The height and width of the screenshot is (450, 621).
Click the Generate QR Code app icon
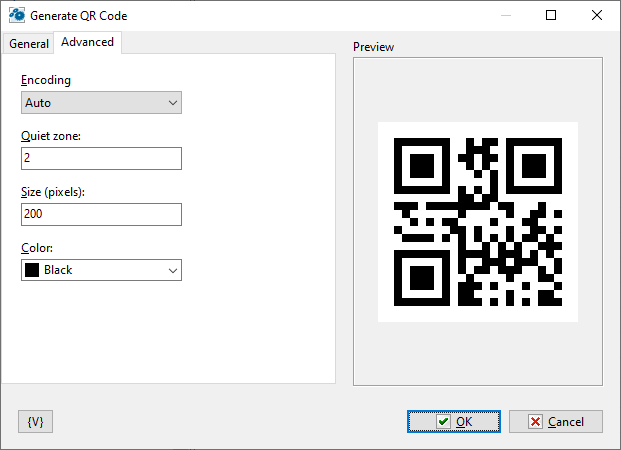[17, 15]
